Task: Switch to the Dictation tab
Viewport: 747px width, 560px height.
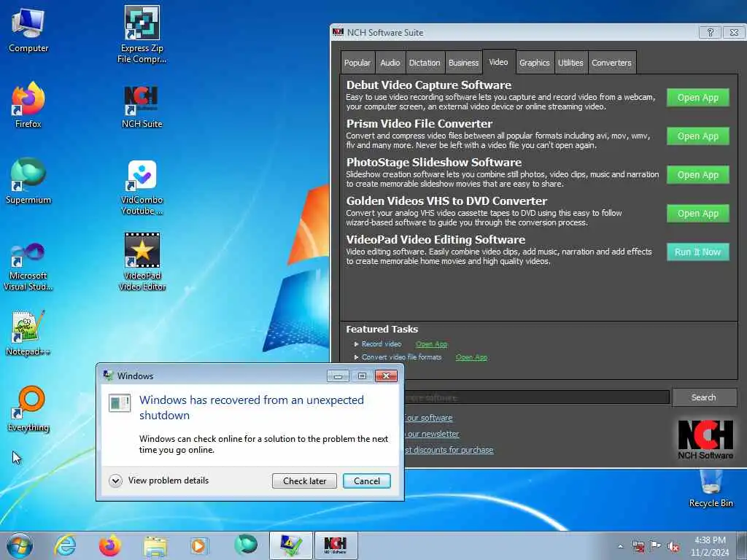Action: coord(425,63)
